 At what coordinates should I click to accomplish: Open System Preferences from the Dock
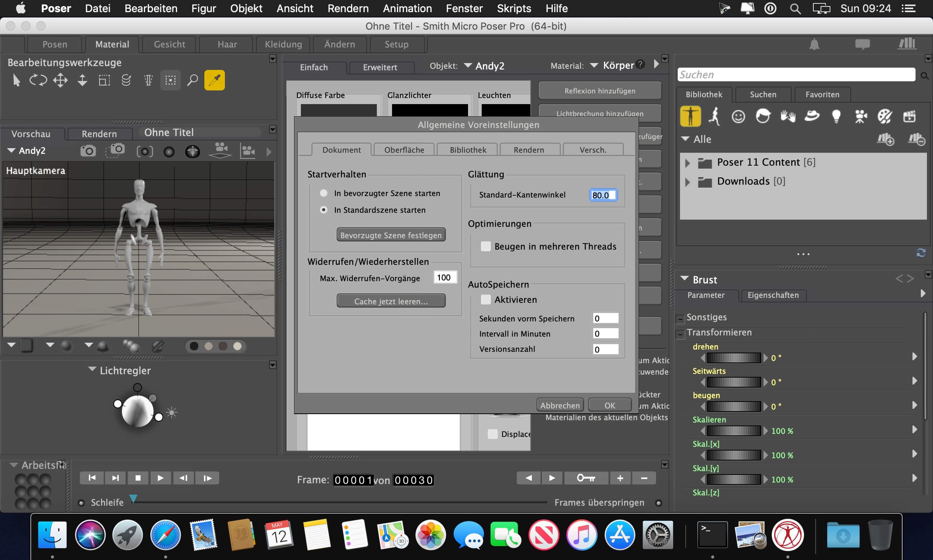(x=658, y=535)
